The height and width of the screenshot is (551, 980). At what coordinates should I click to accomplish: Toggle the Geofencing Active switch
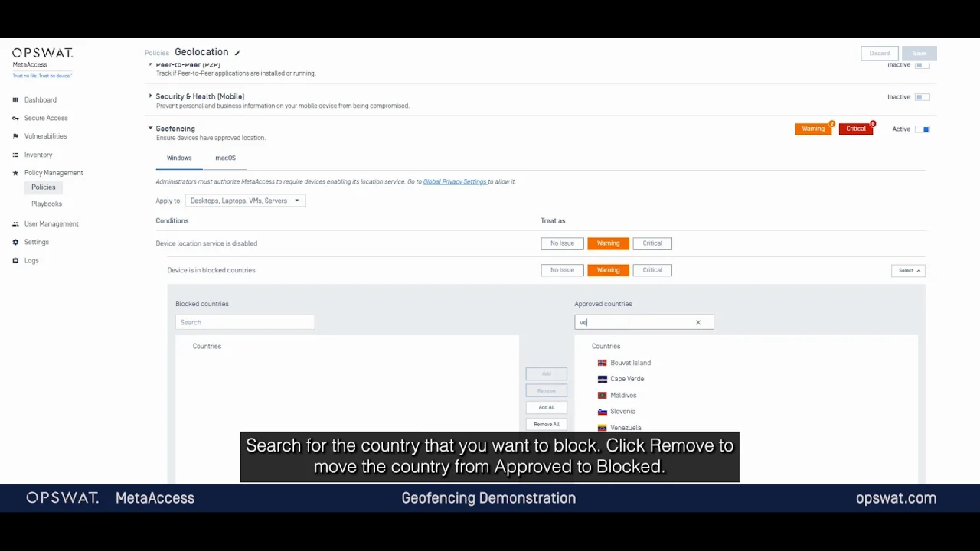click(x=923, y=129)
